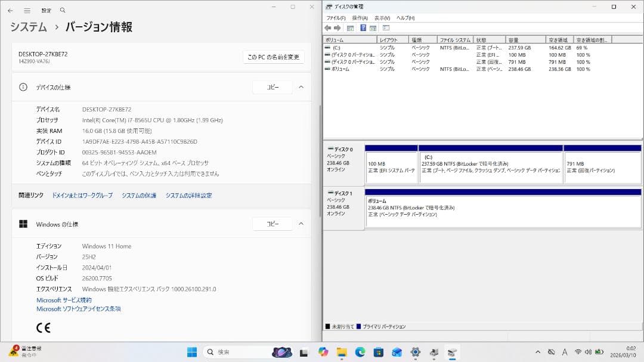Screen dimensions: 644x362
Task: Toggle console tree icon in Disk Management toolbar
Action: click(x=351, y=28)
